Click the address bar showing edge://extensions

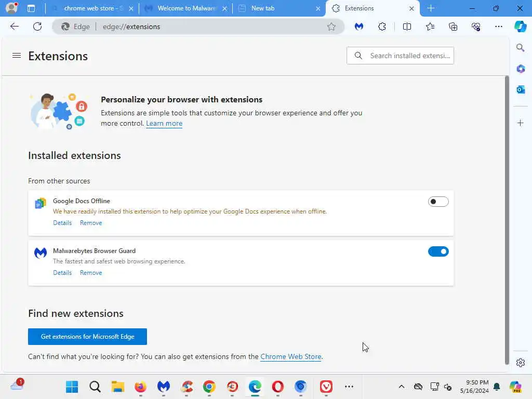(x=198, y=26)
